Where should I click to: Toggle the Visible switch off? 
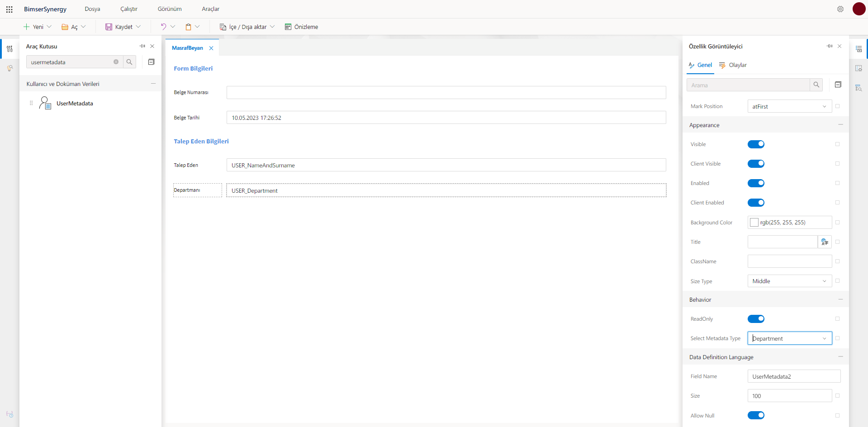coord(756,144)
